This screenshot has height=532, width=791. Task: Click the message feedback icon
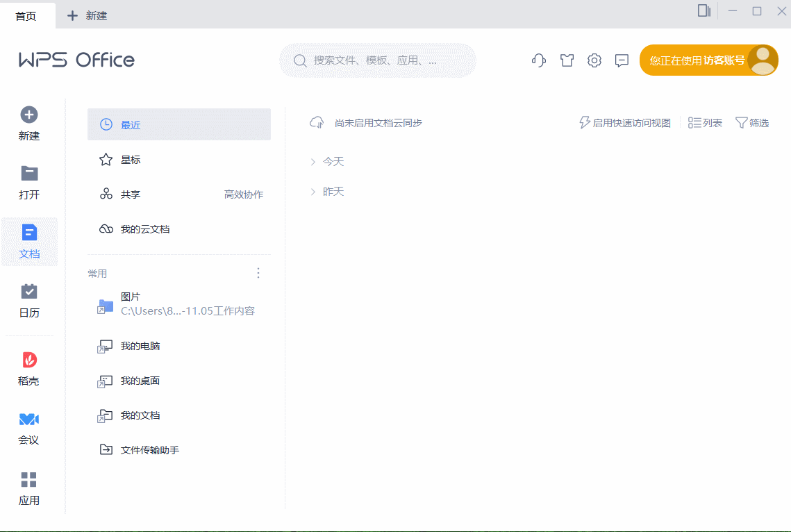(x=622, y=60)
